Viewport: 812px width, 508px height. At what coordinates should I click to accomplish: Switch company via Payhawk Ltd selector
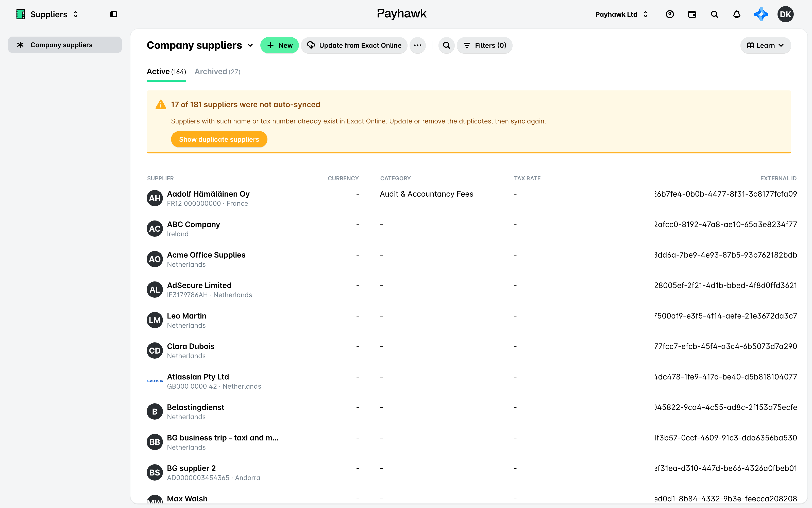click(621, 14)
